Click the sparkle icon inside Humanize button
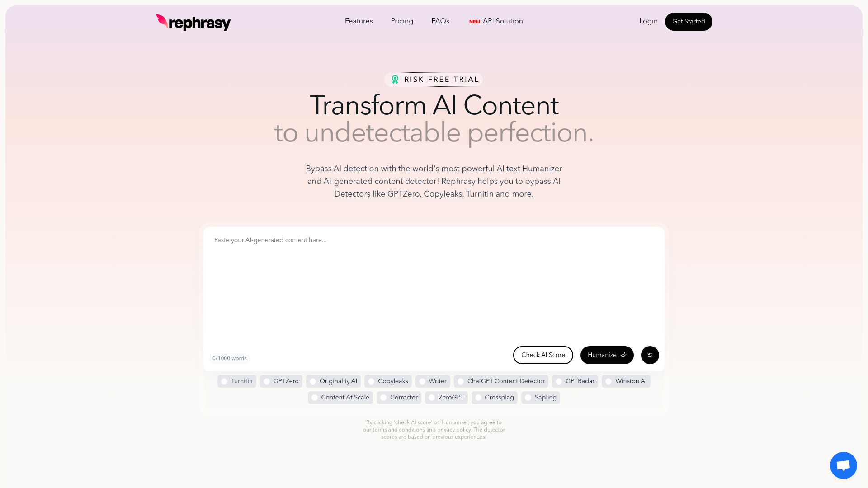The width and height of the screenshot is (868, 488). point(623,355)
